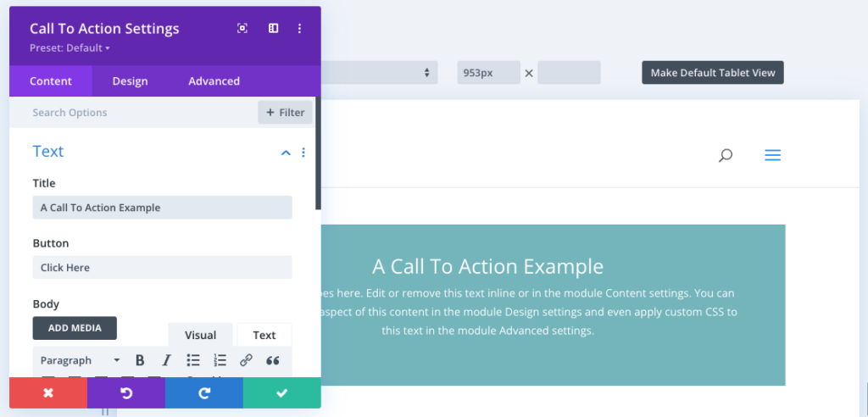Click the insert link icon
This screenshot has height=417, width=868.
(246, 360)
